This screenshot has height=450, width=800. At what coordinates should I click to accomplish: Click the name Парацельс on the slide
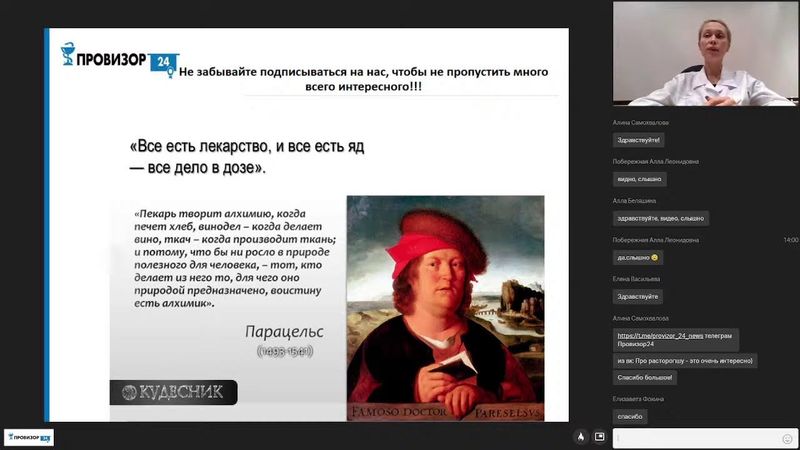284,332
